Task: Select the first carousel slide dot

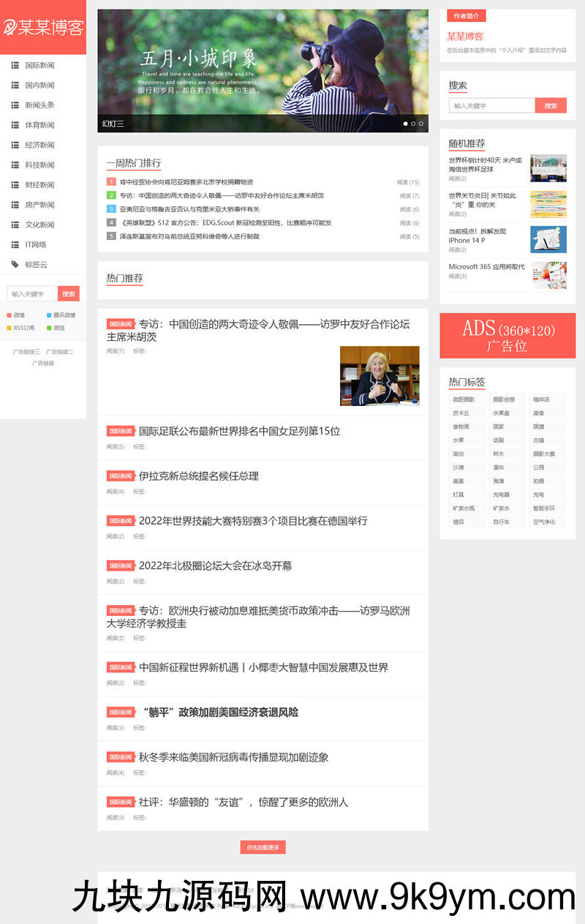Action: pos(405,124)
